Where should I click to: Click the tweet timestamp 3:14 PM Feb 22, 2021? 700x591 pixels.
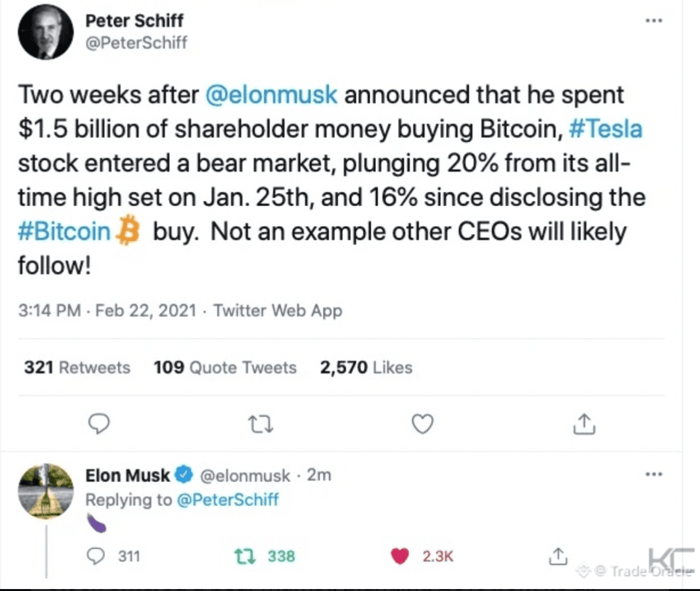click(x=107, y=311)
